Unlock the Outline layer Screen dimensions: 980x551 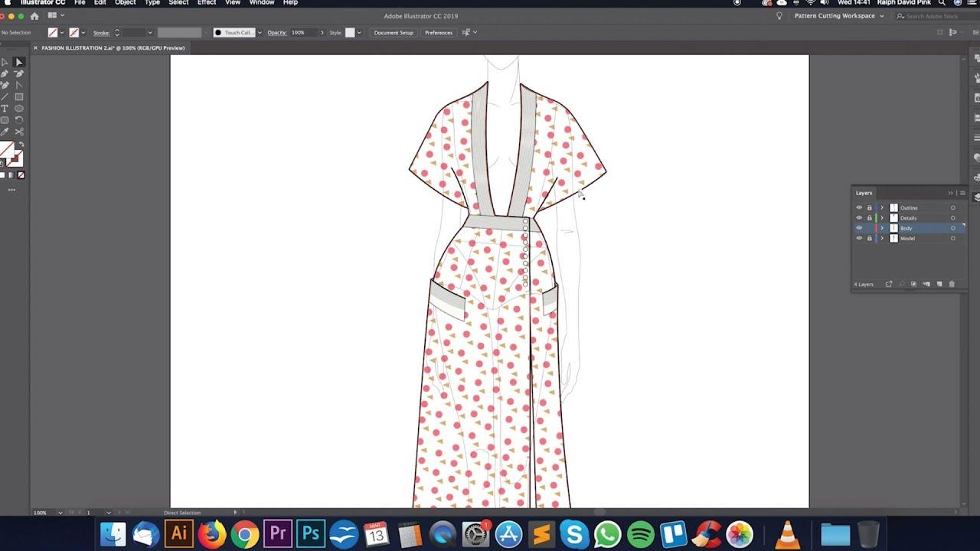[x=869, y=207]
